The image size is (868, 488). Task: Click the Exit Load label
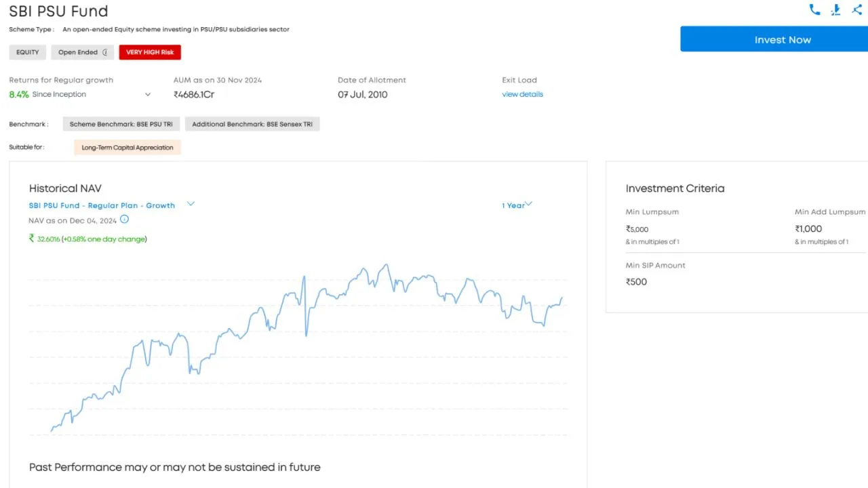click(x=519, y=80)
